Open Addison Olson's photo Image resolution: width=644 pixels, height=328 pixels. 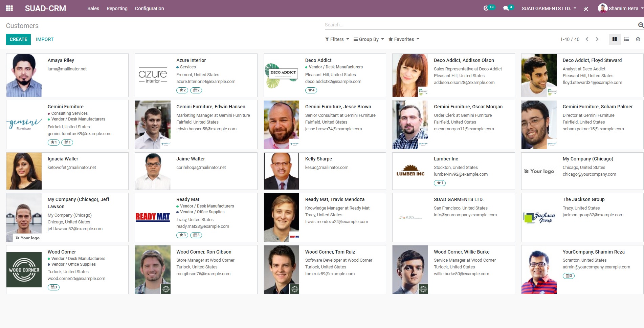410,75
